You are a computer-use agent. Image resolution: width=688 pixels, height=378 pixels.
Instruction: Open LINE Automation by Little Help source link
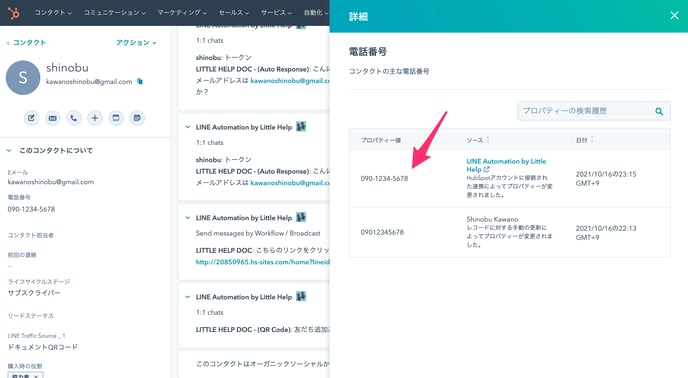(506, 165)
